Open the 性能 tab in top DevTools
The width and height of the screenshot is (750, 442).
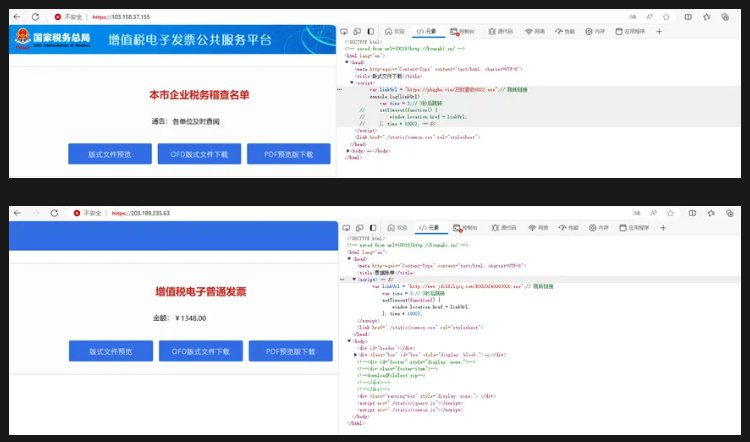click(564, 32)
